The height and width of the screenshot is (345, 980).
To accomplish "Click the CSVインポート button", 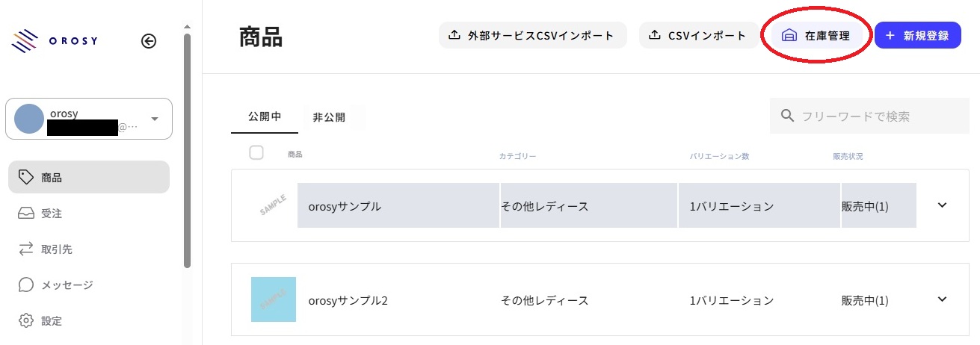I will [x=697, y=35].
